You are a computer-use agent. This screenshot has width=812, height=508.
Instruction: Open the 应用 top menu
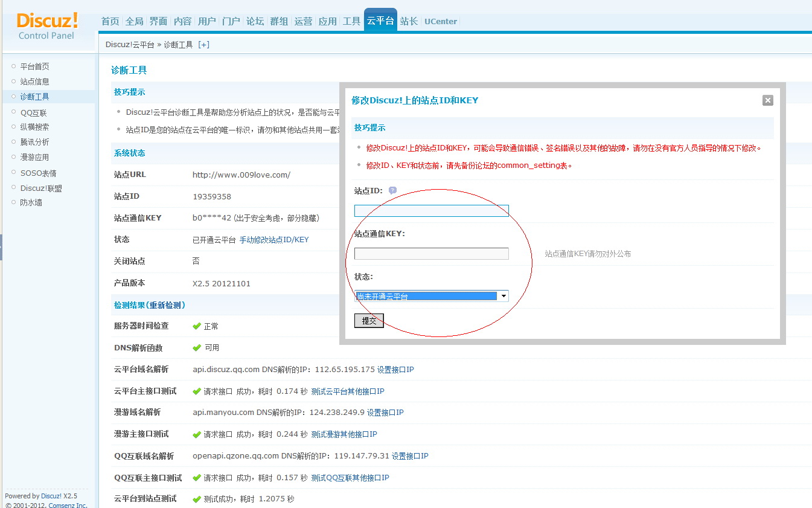(328, 21)
